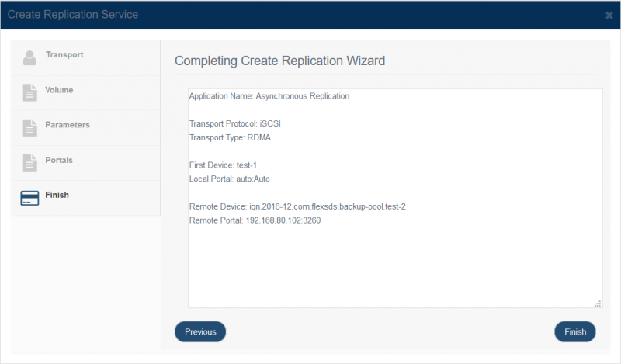Click the summary box resize handle
The image size is (621, 364).
(598, 303)
